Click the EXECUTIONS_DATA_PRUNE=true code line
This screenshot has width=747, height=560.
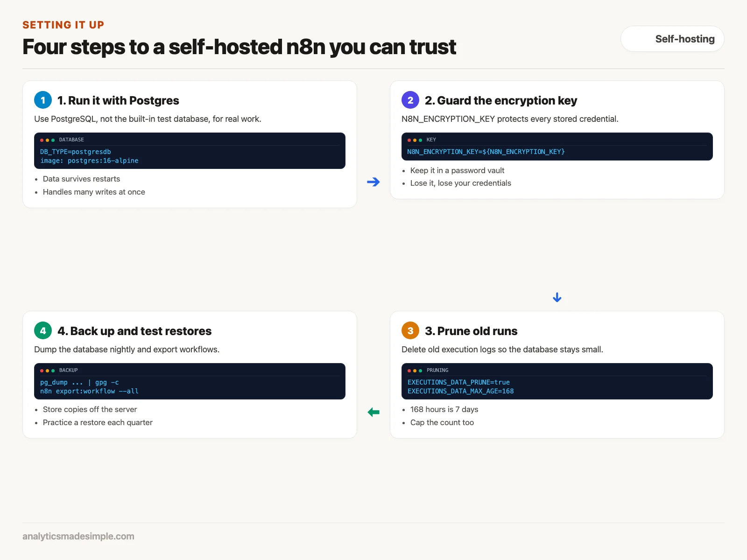(x=458, y=382)
